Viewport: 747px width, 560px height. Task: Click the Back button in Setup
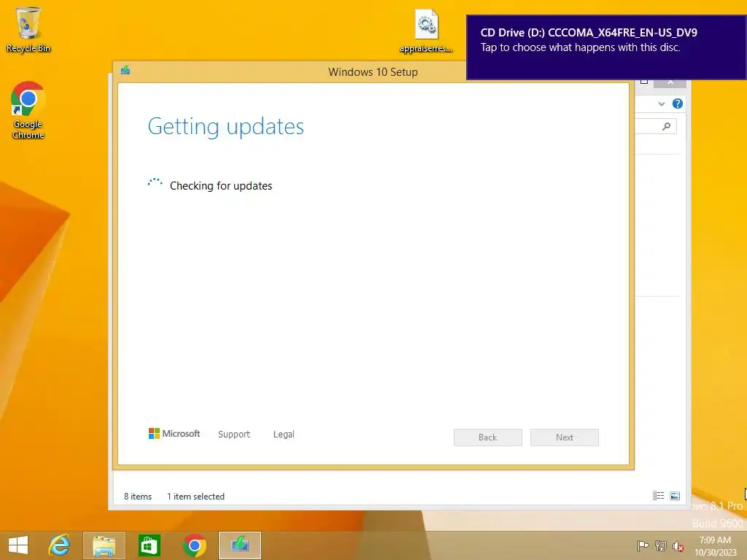point(488,437)
